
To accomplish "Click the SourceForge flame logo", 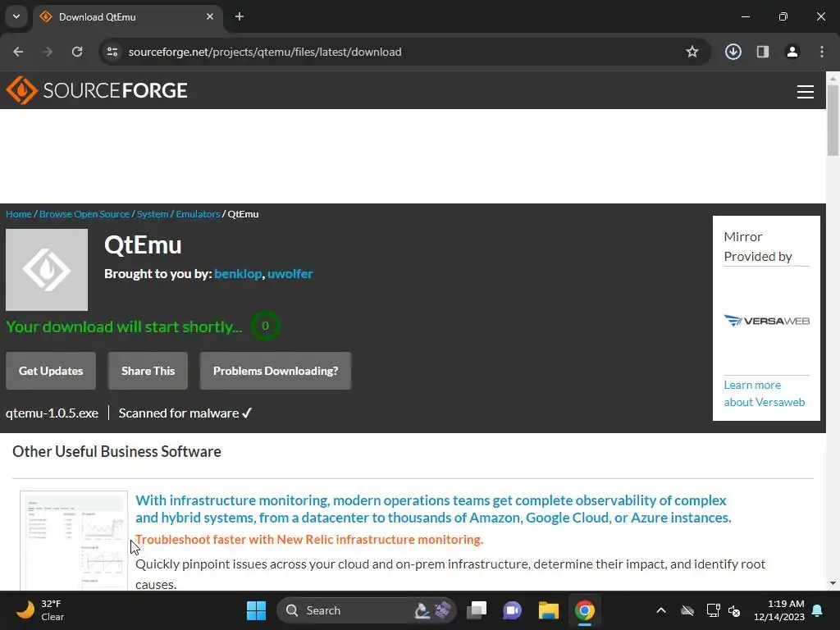I will point(21,90).
